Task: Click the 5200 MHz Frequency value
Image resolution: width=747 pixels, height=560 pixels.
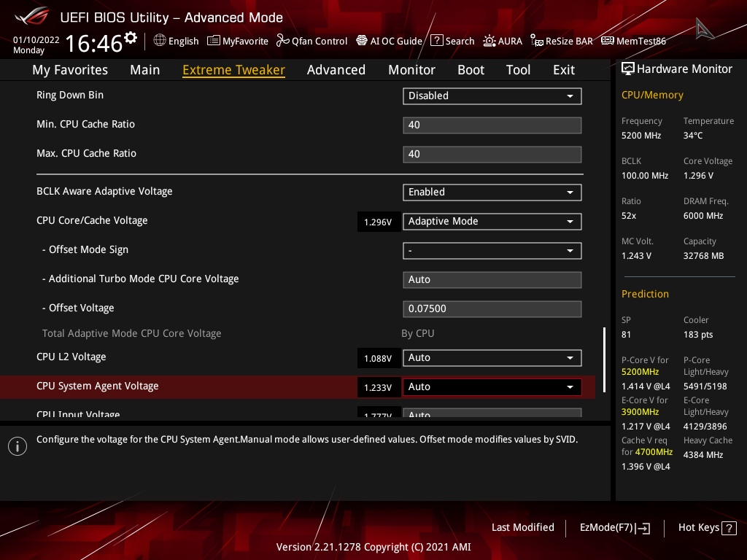Action: 640,135
